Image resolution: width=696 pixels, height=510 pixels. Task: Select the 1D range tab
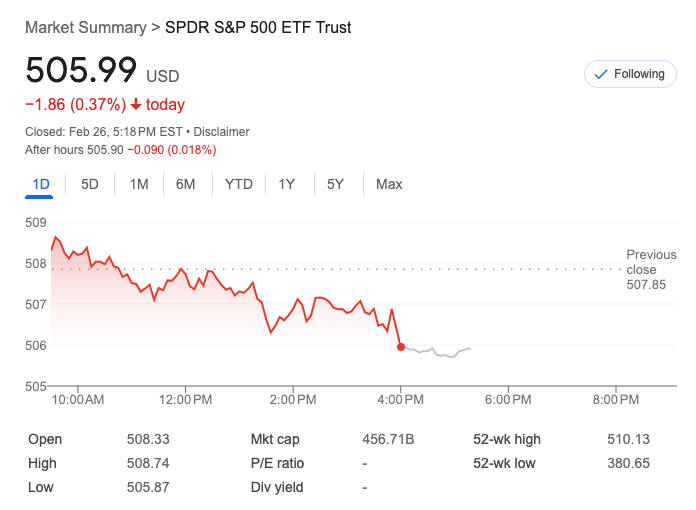click(x=41, y=184)
